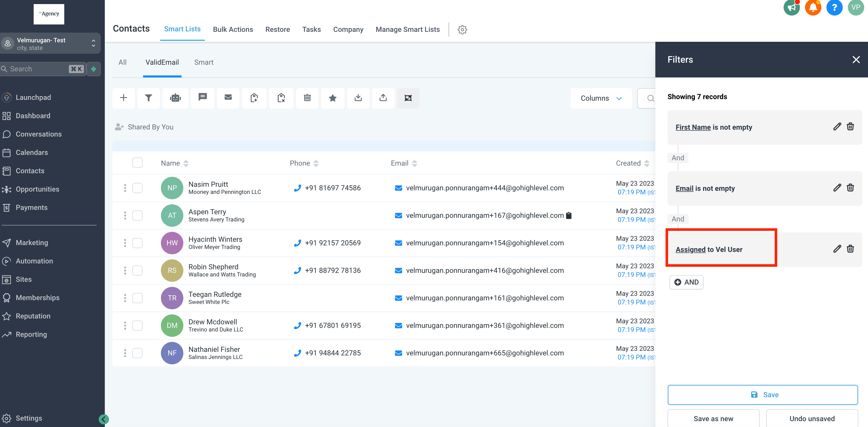Click the import contacts download icon
The height and width of the screenshot is (427, 868).
(x=358, y=98)
